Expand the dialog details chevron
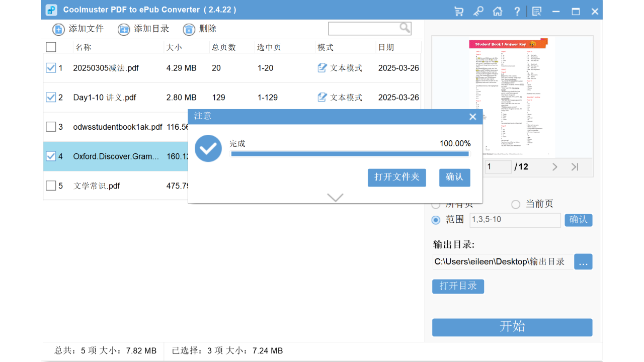The height and width of the screenshot is (362, 644). click(x=335, y=198)
